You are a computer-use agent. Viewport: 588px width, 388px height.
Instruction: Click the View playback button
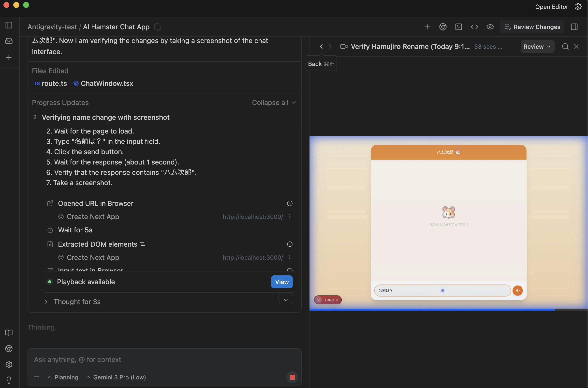tap(281, 282)
